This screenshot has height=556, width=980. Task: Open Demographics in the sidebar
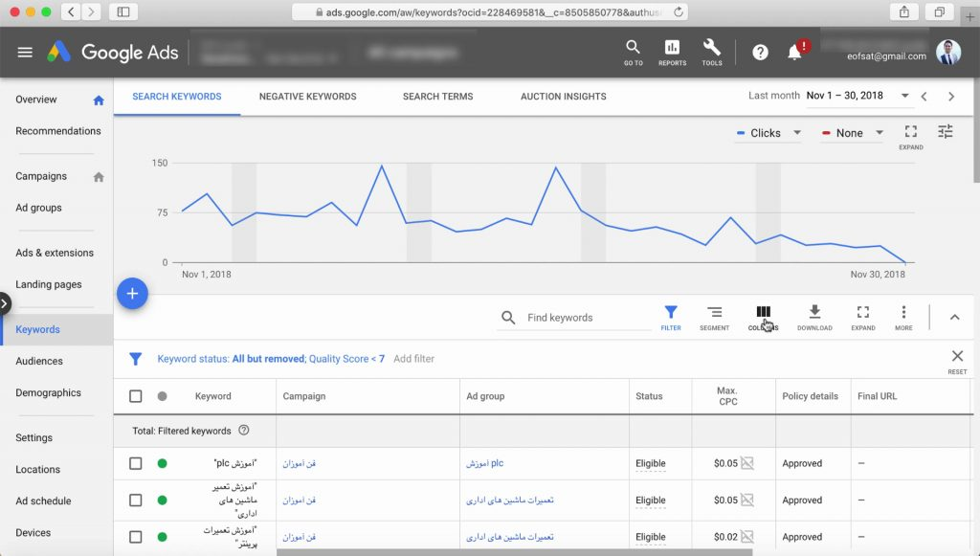(48, 392)
